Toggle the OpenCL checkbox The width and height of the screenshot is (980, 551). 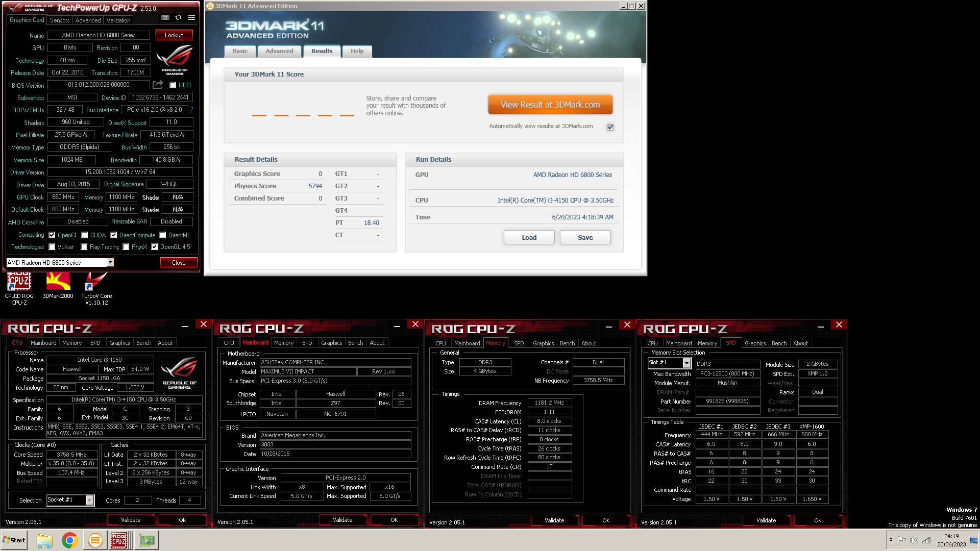point(52,235)
